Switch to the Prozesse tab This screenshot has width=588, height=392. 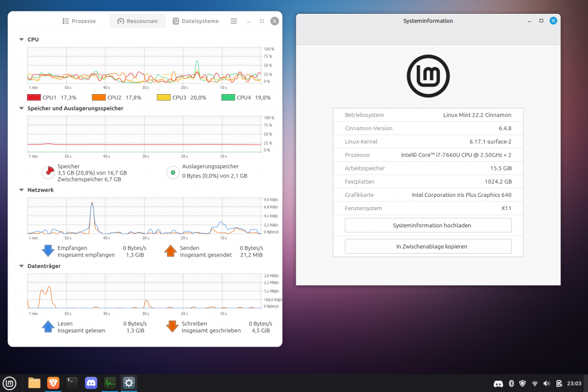(x=79, y=21)
